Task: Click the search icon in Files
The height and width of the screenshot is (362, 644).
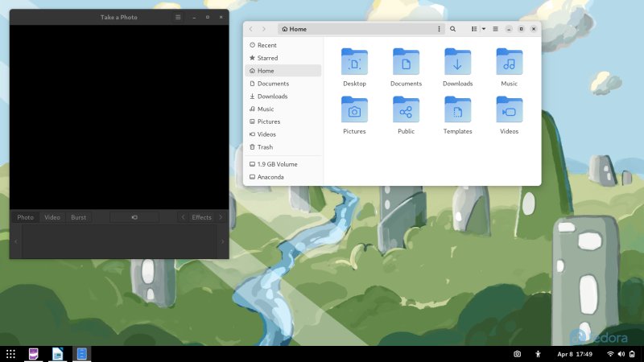Action: click(452, 29)
